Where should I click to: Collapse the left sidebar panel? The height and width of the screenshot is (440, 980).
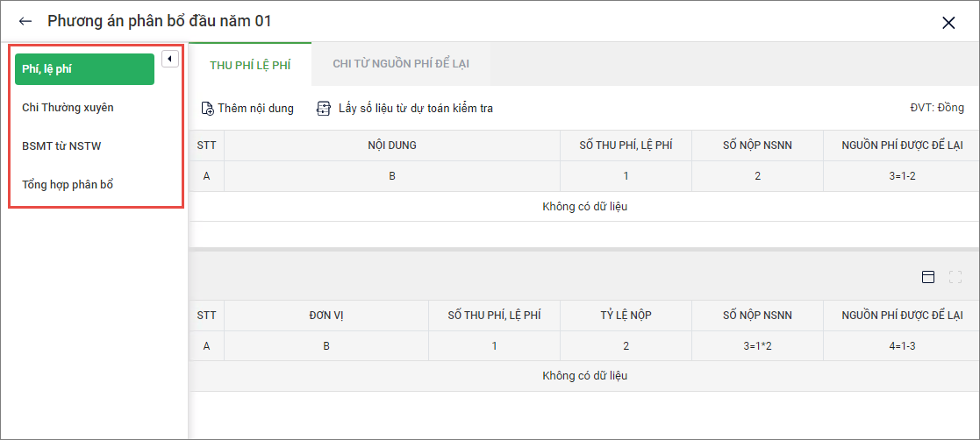click(x=170, y=59)
